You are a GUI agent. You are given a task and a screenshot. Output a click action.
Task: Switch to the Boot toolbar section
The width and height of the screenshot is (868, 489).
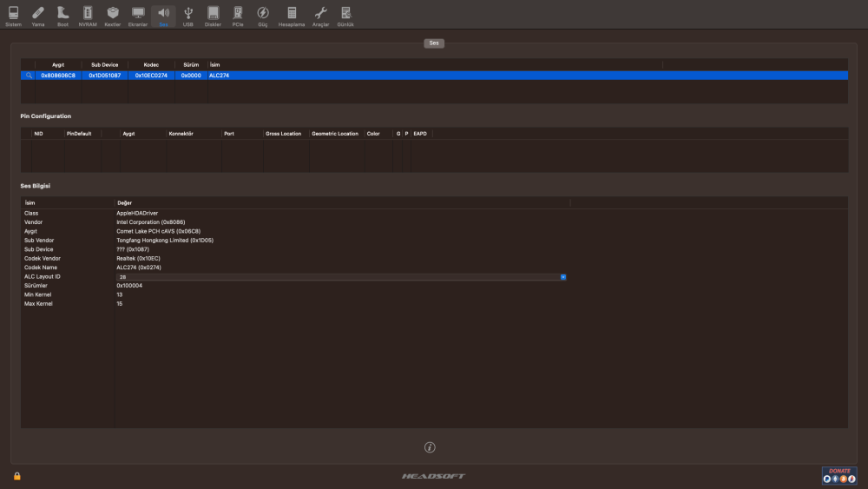62,16
